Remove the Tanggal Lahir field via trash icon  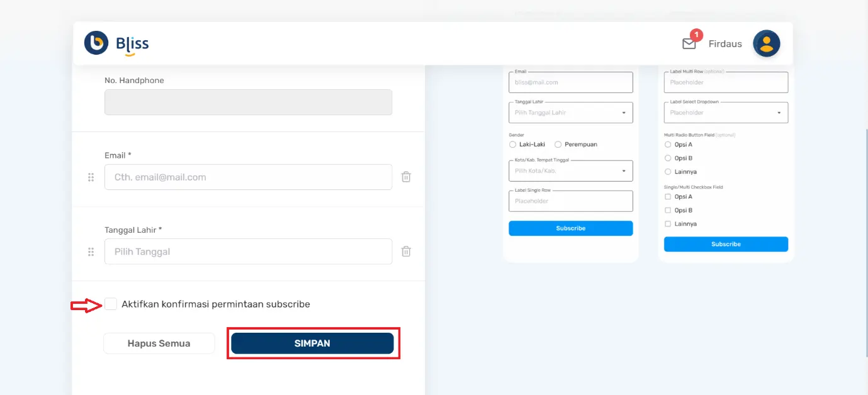pos(406,251)
